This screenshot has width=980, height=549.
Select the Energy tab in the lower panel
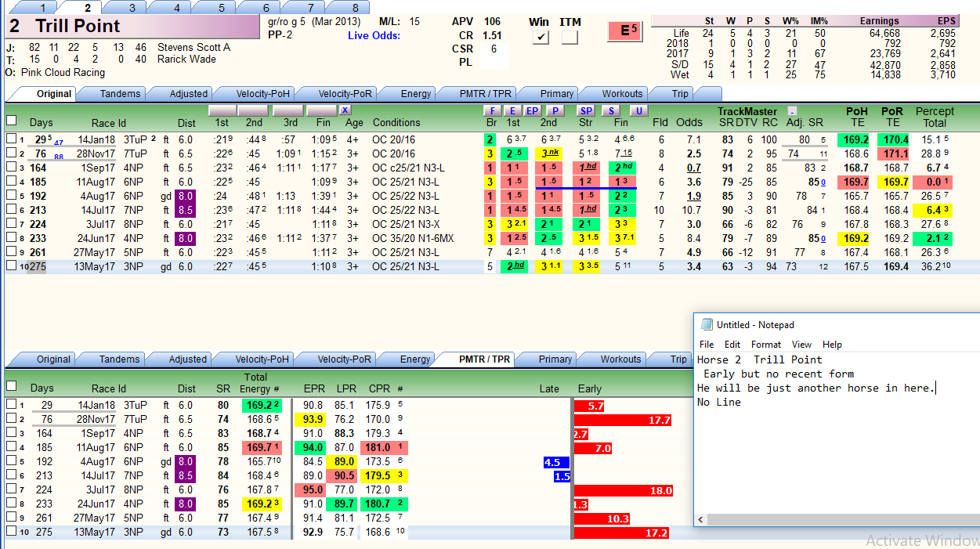415,359
